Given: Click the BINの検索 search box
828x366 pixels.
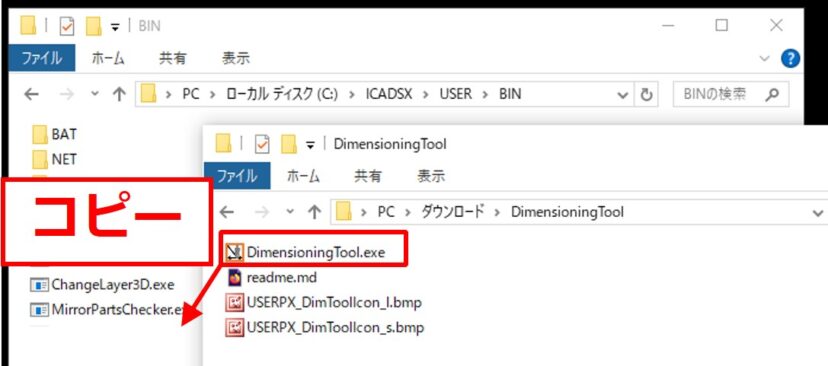Looking at the screenshot, I should [731, 95].
